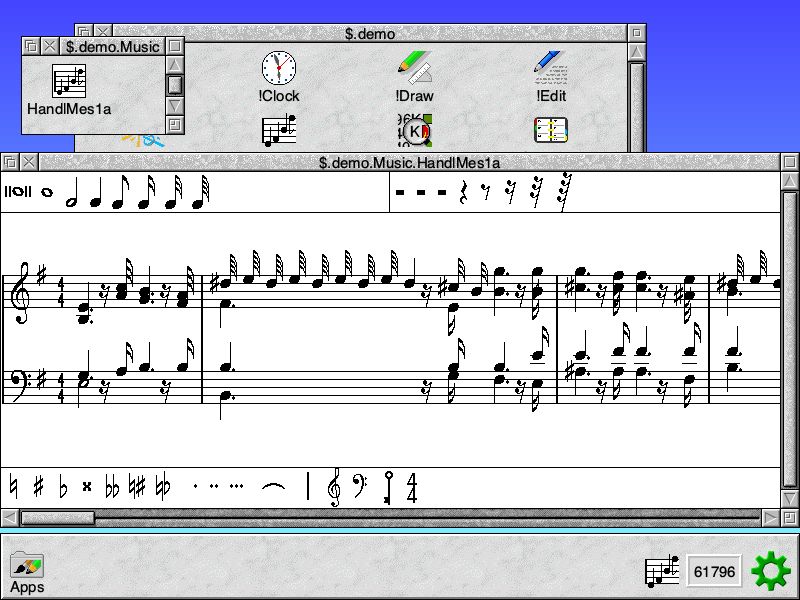Choose the natural accidental
800x600 pixels.
pyautogui.click(x=14, y=487)
